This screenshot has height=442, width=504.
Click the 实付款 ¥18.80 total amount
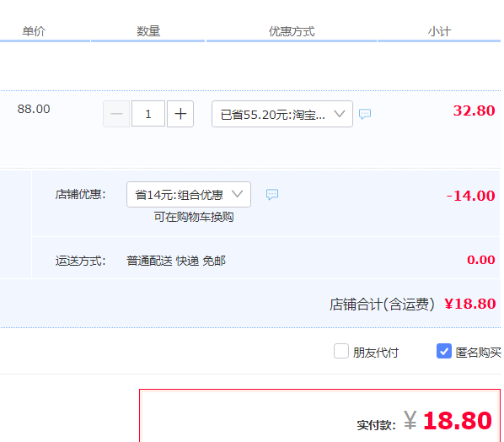(448, 420)
